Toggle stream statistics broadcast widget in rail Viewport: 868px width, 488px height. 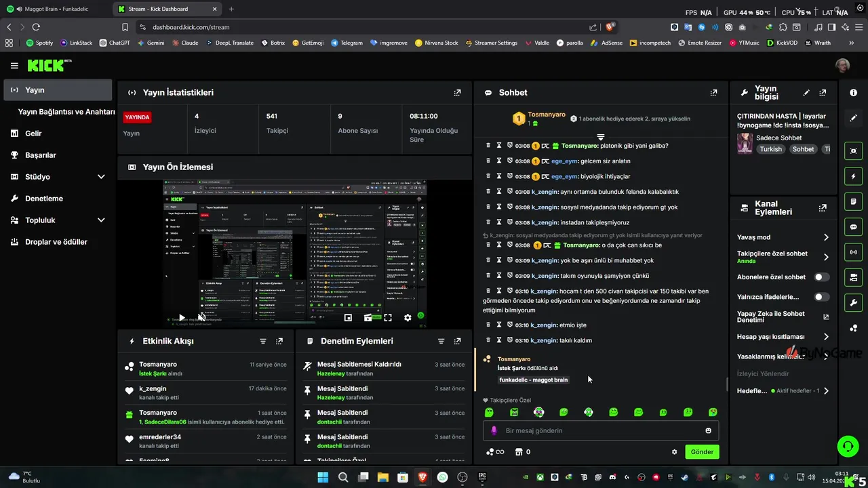[853, 252]
